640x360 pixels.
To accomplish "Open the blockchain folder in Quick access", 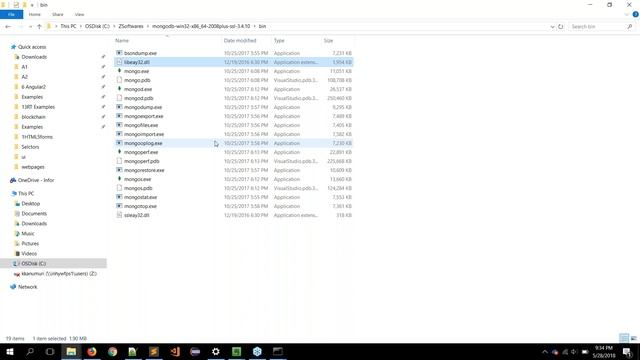I will [33, 117].
